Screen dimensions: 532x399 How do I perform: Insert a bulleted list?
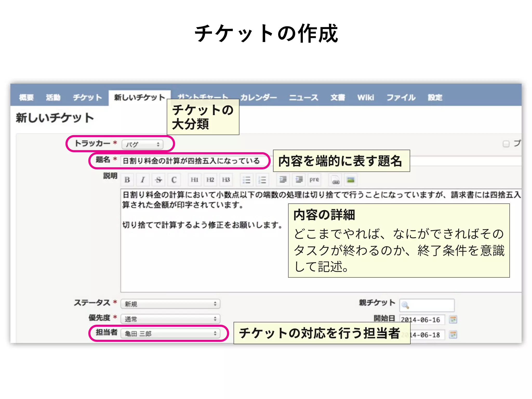pos(247,180)
